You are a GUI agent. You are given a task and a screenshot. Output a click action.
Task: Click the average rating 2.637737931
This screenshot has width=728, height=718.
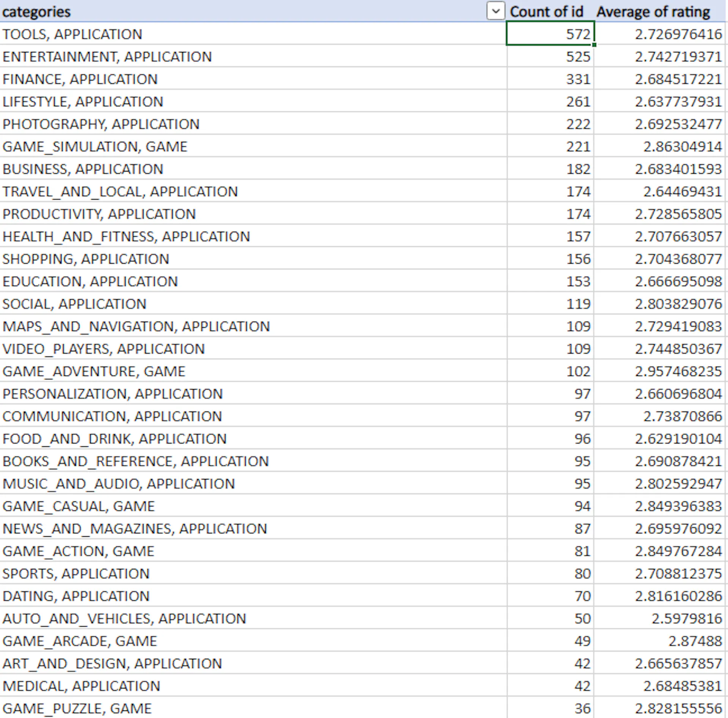pyautogui.click(x=659, y=101)
